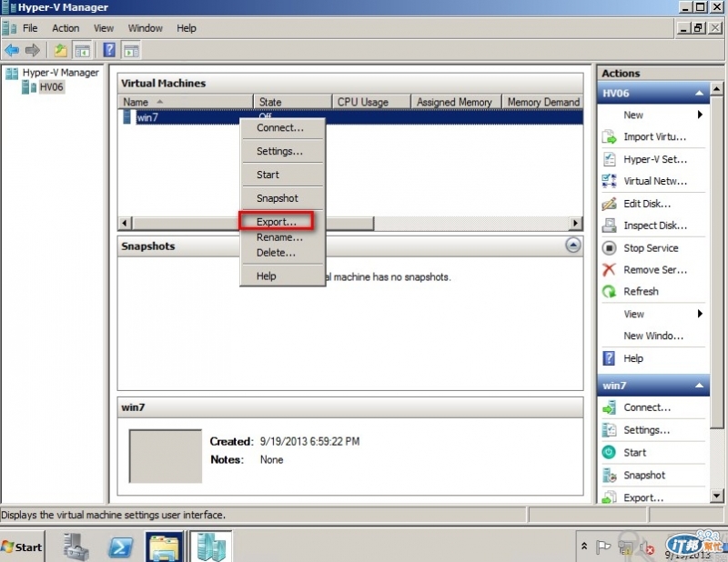Choose Snapshot from the context menu

(282, 198)
